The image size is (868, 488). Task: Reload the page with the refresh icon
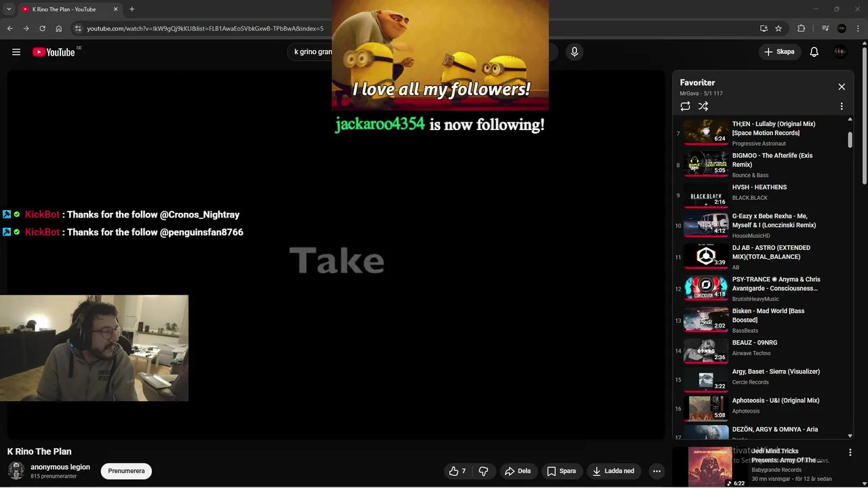[42, 28]
